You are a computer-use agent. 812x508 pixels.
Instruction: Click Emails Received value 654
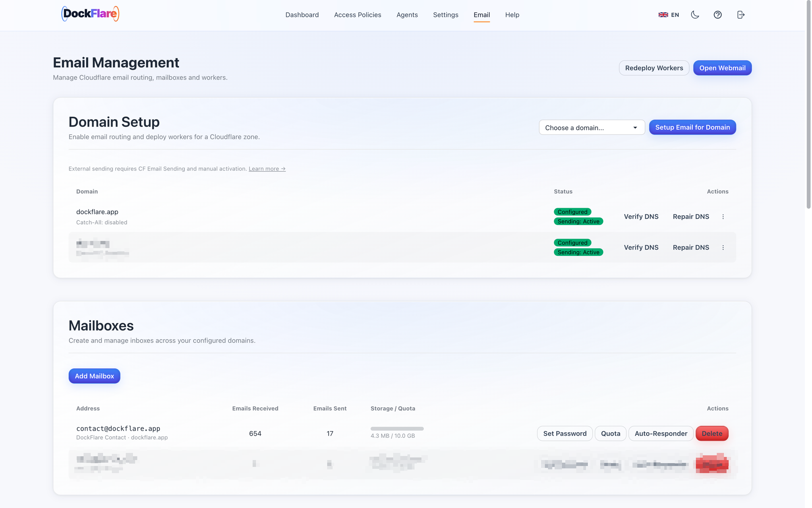click(255, 434)
